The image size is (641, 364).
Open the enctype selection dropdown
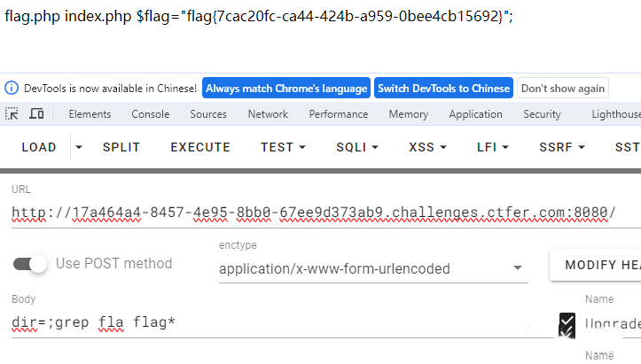click(373, 268)
